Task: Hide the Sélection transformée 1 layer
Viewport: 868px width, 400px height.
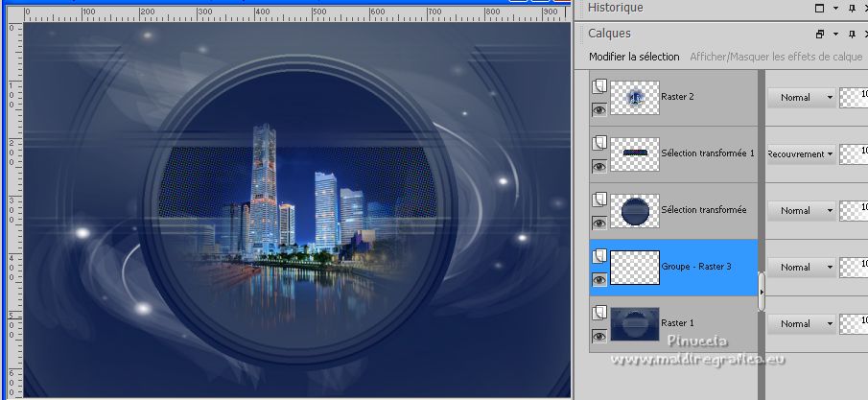Action: coord(598,166)
